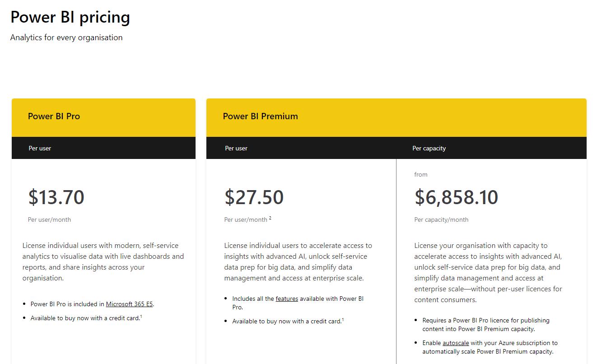
Task: Select the Per capacity column label
Action: click(429, 148)
